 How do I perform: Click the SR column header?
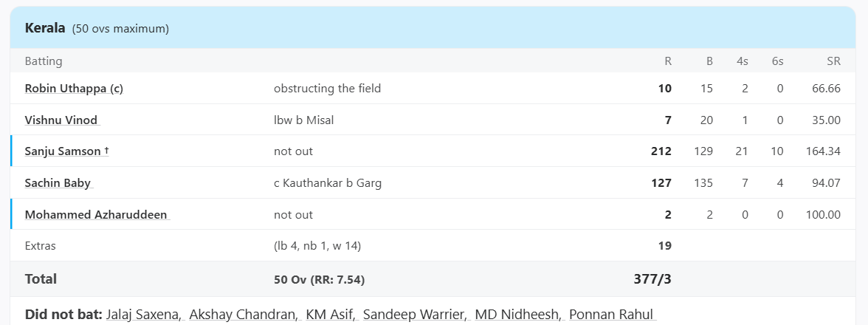point(833,61)
